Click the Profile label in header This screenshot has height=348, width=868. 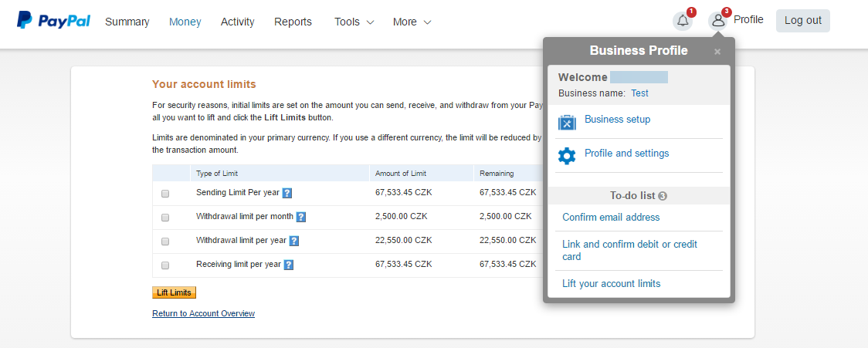coord(748,20)
